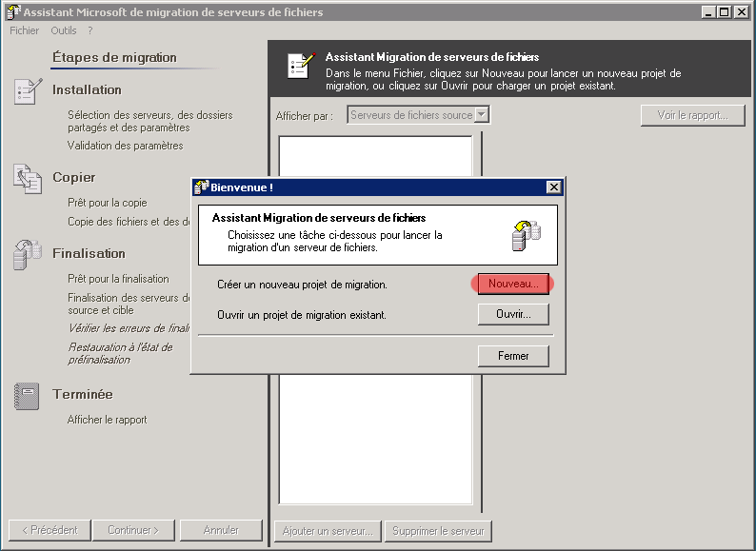756x551 pixels.
Task: Click the < Précédent button
Action: tap(50, 530)
